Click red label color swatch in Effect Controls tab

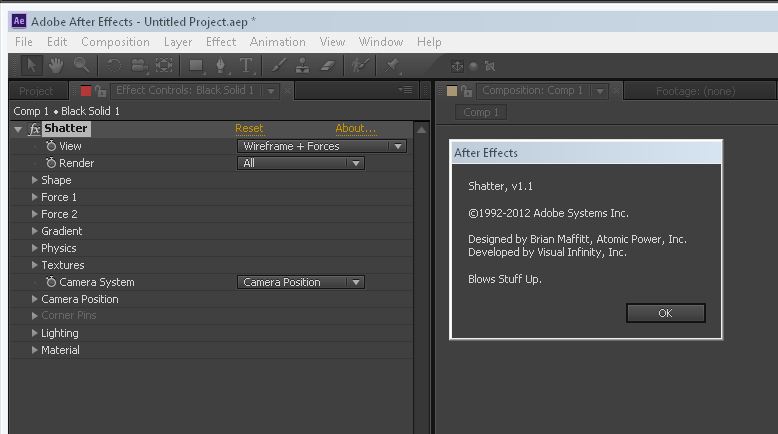click(85, 91)
